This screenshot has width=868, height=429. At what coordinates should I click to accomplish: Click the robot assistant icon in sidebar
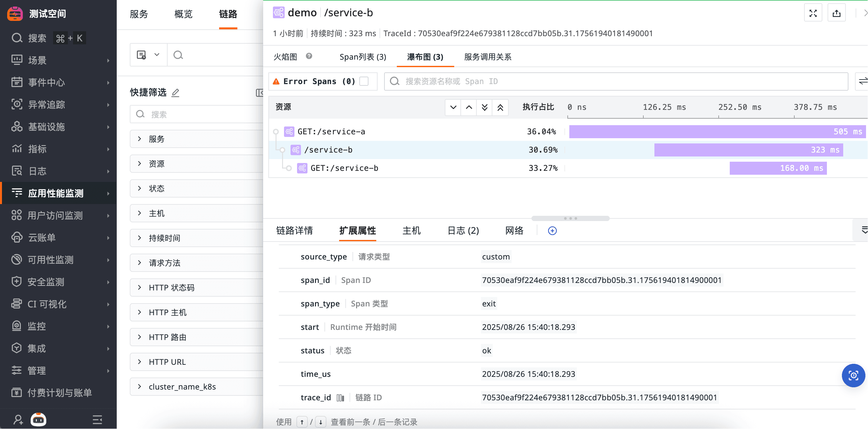click(38, 420)
